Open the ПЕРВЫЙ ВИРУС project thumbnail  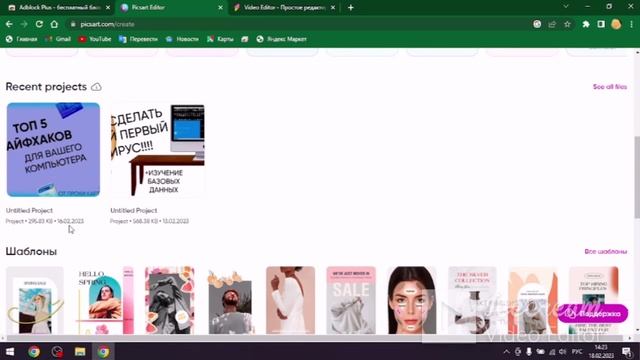pos(158,149)
